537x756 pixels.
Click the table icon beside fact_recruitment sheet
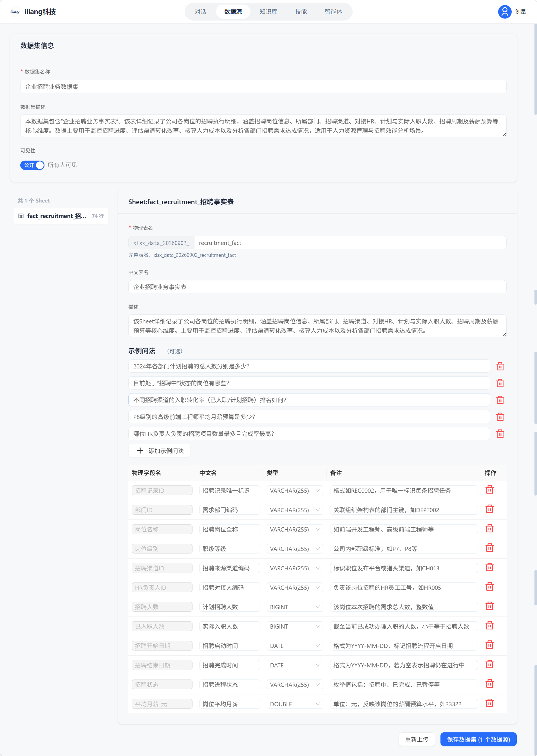tap(21, 216)
